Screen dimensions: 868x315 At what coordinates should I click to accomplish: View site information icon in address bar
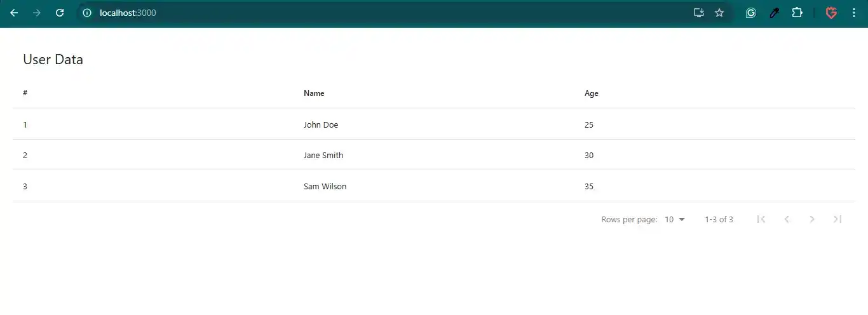(87, 13)
